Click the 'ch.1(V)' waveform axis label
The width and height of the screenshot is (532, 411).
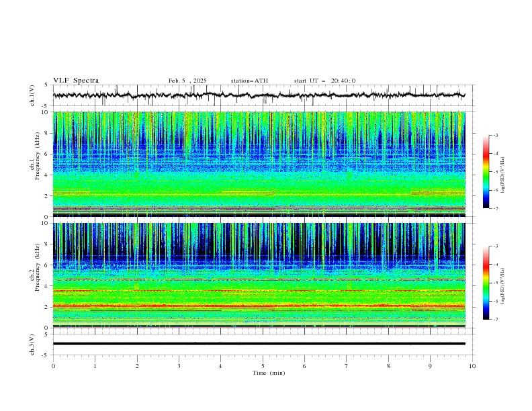coord(32,95)
